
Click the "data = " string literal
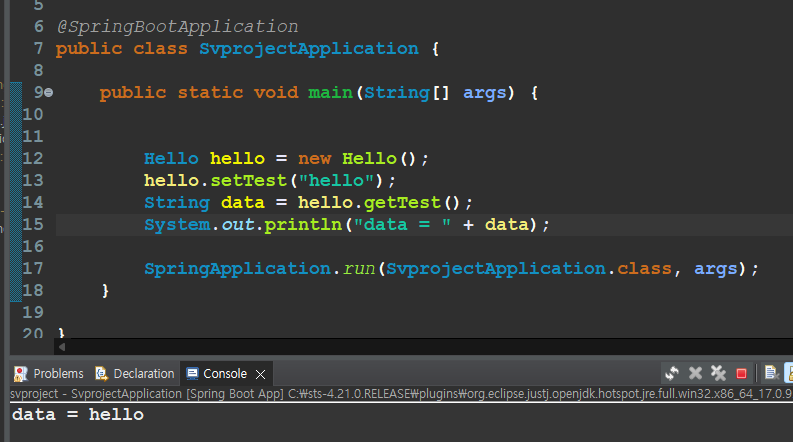point(402,225)
